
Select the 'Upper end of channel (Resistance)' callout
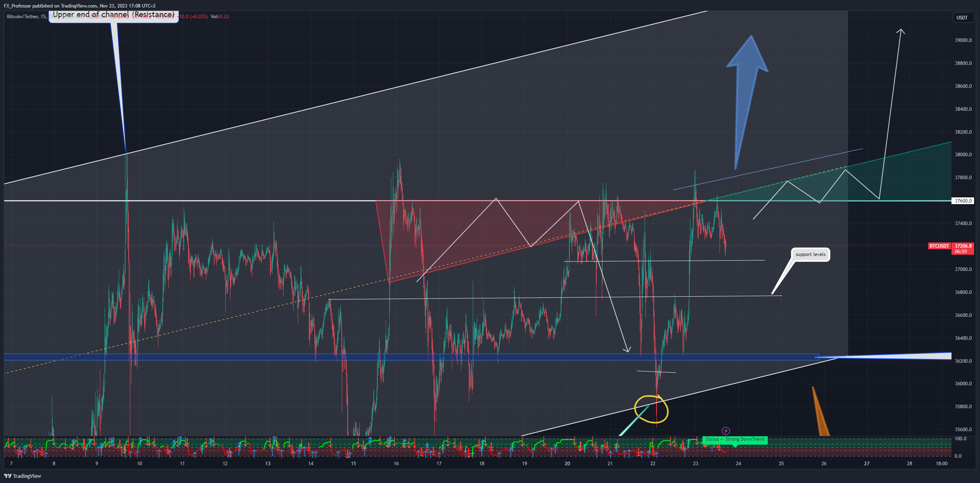(x=114, y=15)
